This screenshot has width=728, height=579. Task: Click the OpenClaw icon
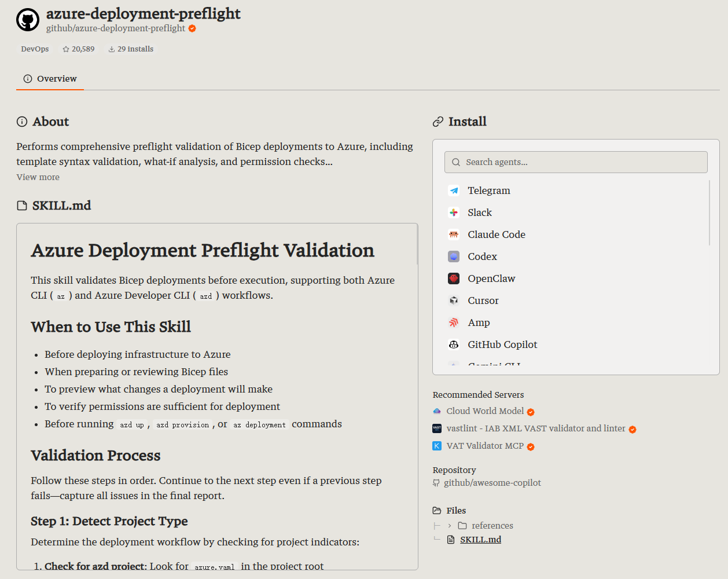tap(454, 278)
